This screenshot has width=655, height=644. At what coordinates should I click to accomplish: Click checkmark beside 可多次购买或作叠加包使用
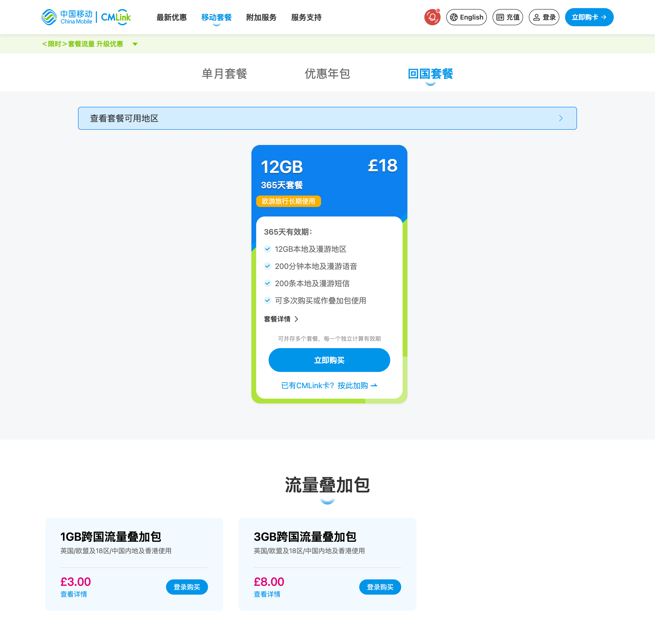(x=268, y=300)
